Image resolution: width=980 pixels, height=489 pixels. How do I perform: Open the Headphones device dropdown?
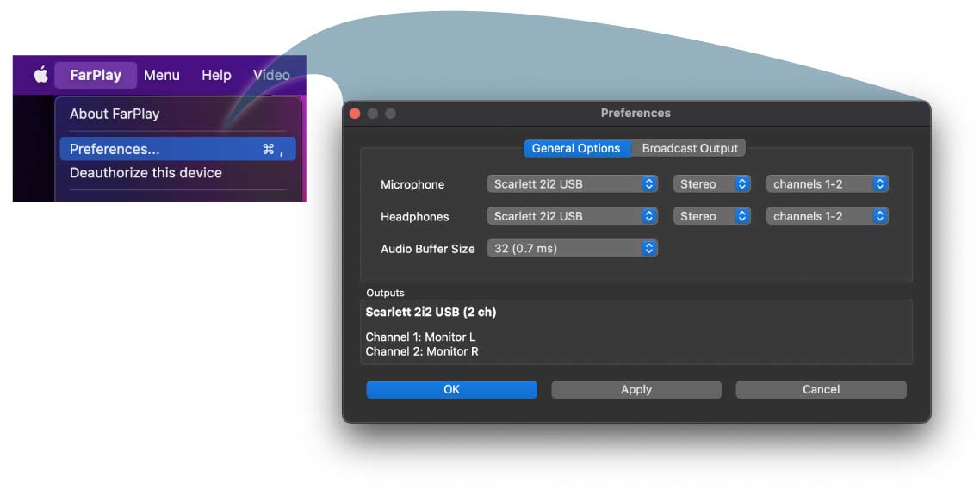(x=572, y=216)
